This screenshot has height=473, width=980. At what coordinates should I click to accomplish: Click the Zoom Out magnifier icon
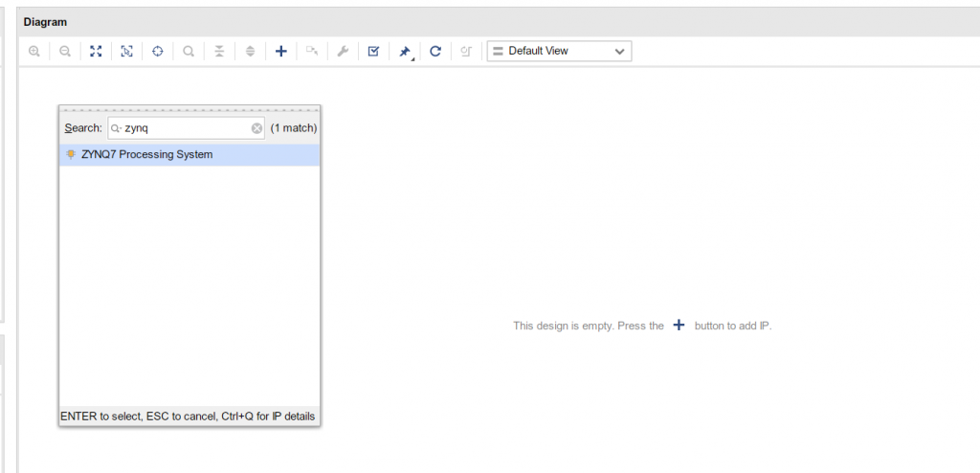tap(65, 51)
